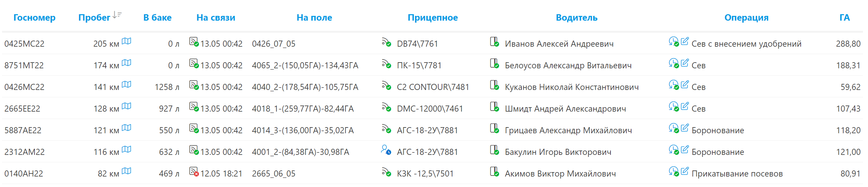Image resolution: width=868 pixels, height=187 pixels.
Task: Click connection icon for 8751MT22 row
Action: [194, 63]
